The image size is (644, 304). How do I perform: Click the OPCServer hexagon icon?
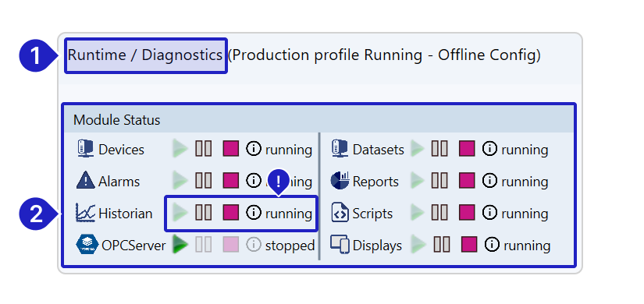click(87, 245)
